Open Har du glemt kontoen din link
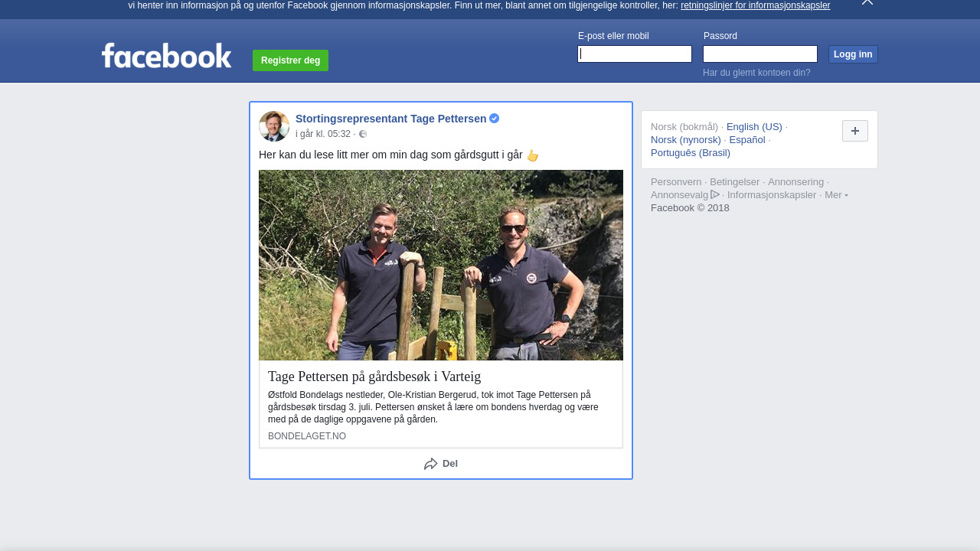This screenshot has height=551, width=980. click(x=756, y=73)
